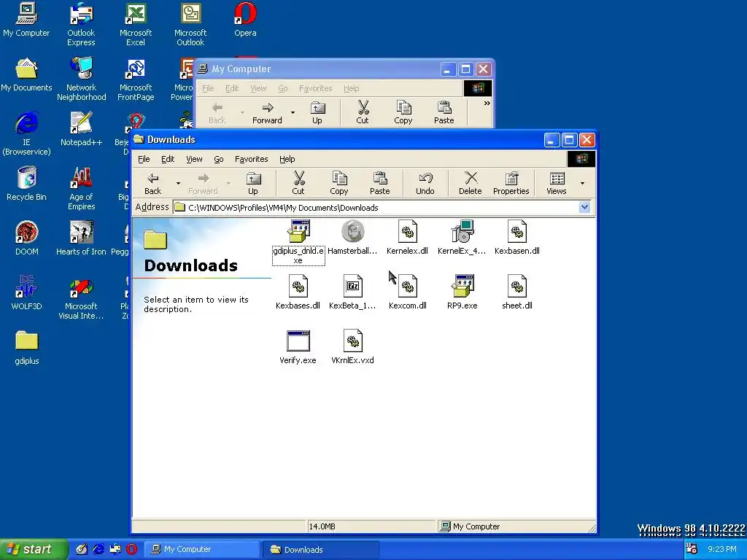The height and width of the screenshot is (560, 747).
Task: Click Back arrow in Downloads toolbar
Action: pyautogui.click(x=153, y=183)
